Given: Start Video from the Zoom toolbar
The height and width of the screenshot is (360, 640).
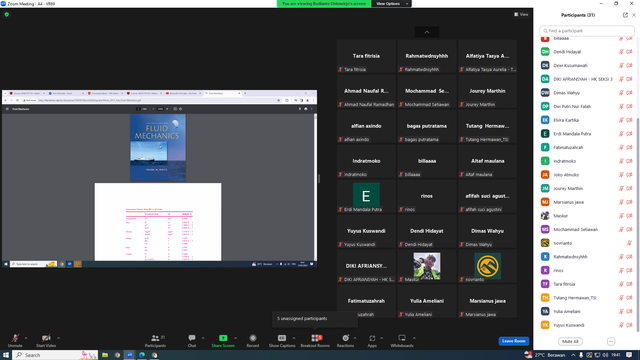Looking at the screenshot, I should click(x=46, y=340).
